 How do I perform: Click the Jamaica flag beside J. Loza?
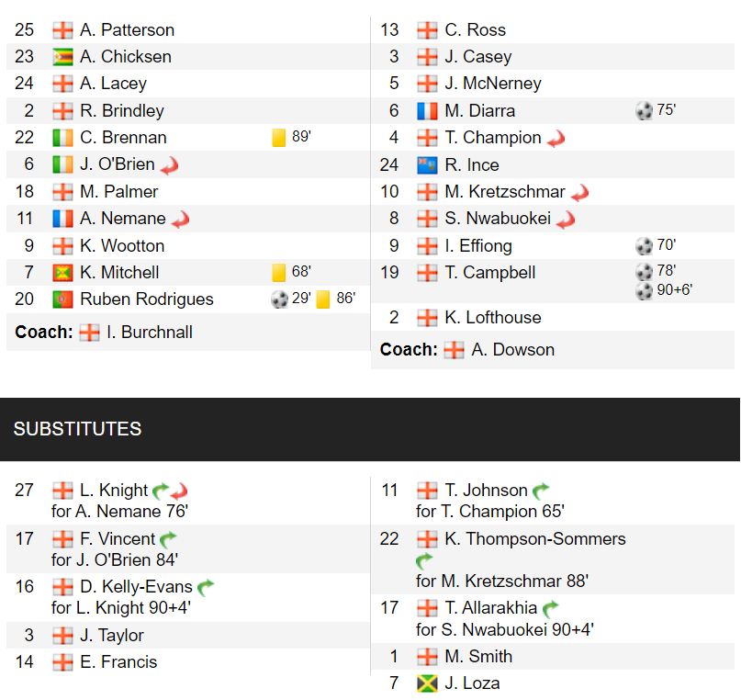click(x=427, y=683)
